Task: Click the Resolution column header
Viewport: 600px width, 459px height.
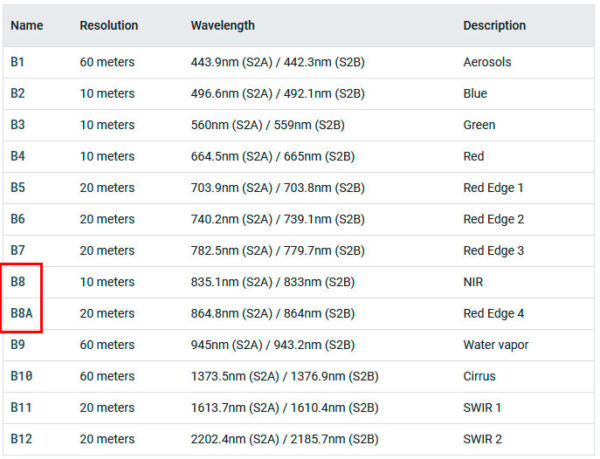Action: pos(109,25)
